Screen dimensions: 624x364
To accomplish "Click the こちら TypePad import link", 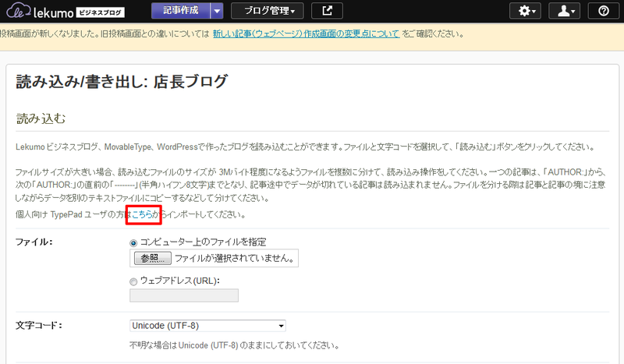I will tap(142, 215).
